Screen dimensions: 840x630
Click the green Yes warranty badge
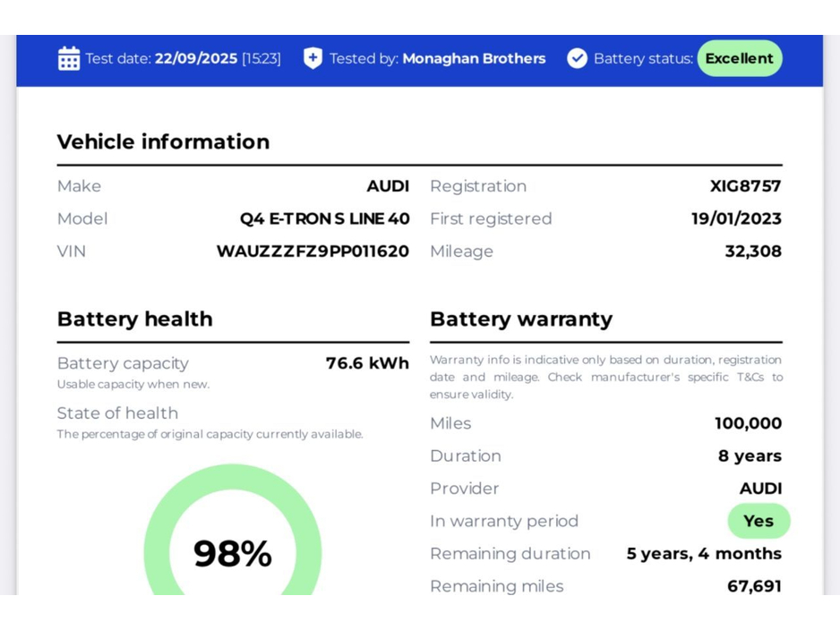758,521
